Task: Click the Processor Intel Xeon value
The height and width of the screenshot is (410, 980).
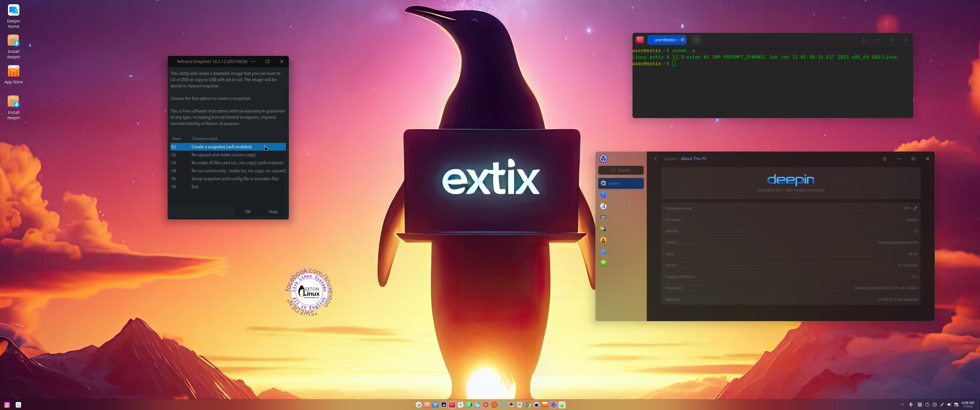Action: pos(886,288)
